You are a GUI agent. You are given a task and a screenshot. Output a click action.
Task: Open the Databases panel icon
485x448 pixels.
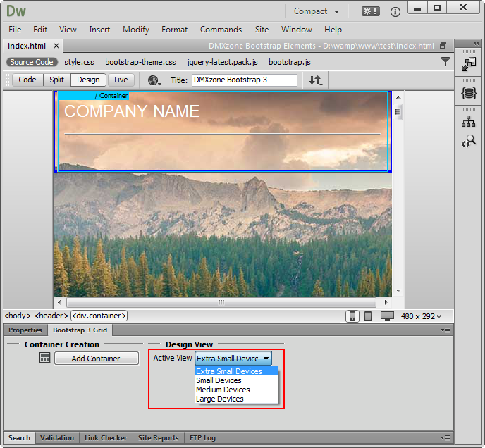click(x=469, y=93)
